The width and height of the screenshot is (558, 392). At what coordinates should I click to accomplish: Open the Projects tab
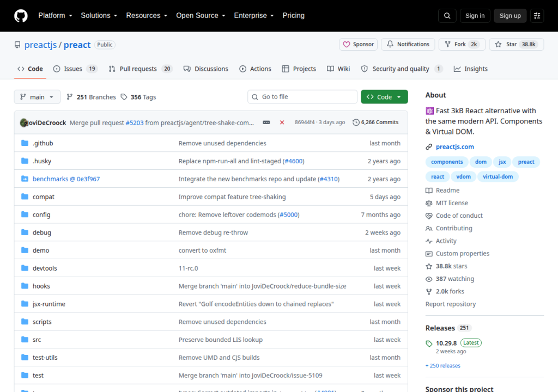[299, 69]
